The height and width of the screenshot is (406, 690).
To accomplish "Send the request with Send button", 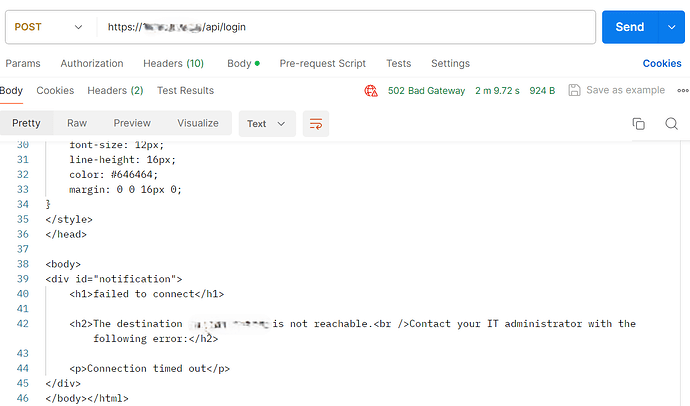I will tap(630, 27).
